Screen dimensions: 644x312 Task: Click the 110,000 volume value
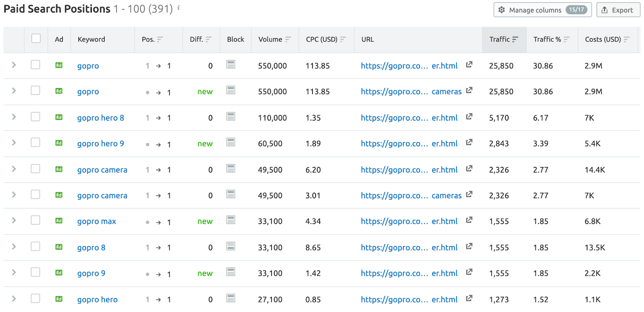pos(272,118)
